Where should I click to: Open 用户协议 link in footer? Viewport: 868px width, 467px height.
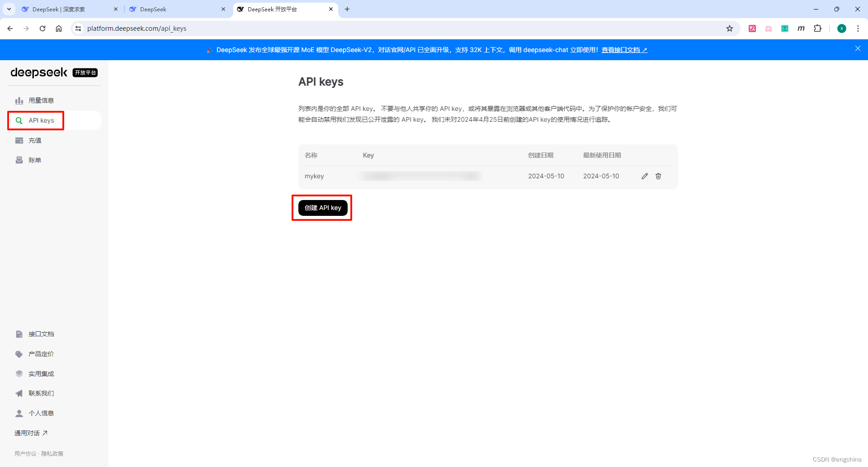coord(25,453)
